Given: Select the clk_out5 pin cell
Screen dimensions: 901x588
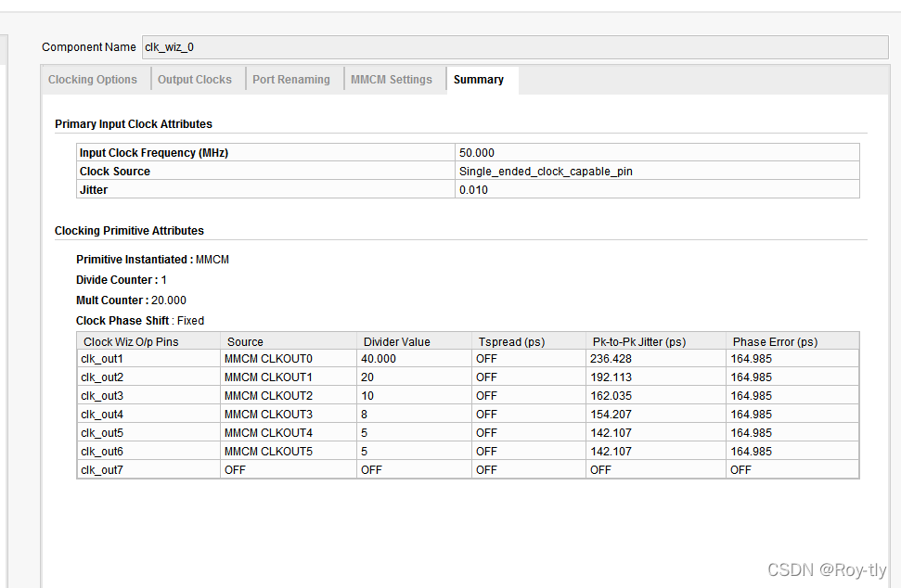Looking at the screenshot, I should (148, 432).
